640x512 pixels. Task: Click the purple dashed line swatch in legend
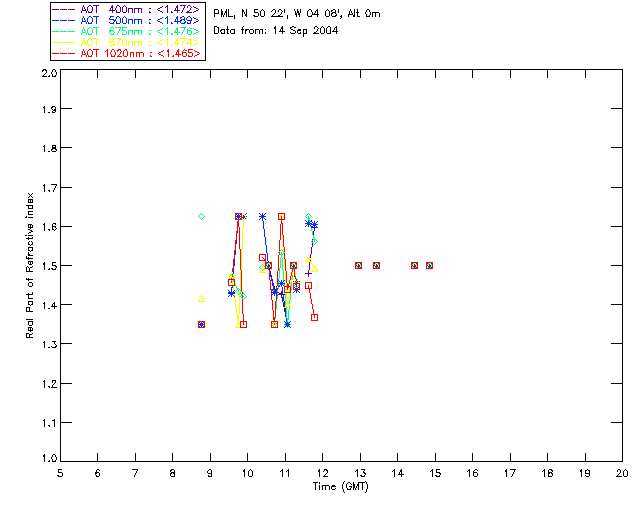pyautogui.click(x=64, y=9)
